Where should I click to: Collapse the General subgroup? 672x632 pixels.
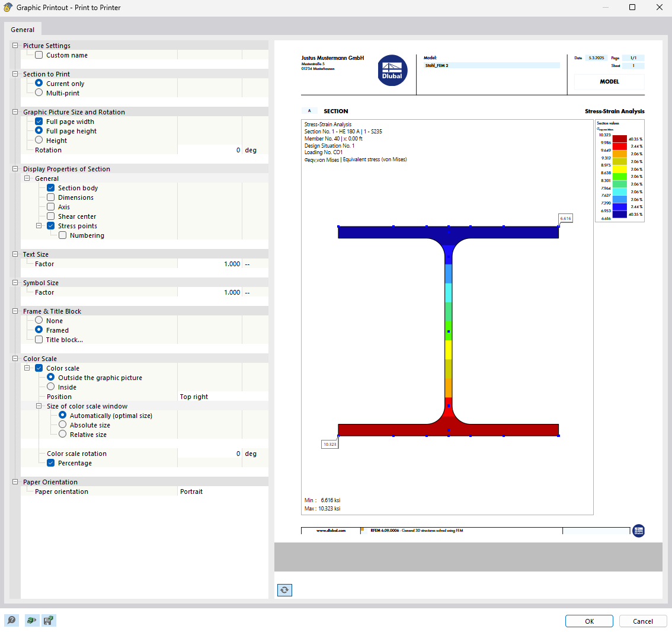click(x=27, y=178)
